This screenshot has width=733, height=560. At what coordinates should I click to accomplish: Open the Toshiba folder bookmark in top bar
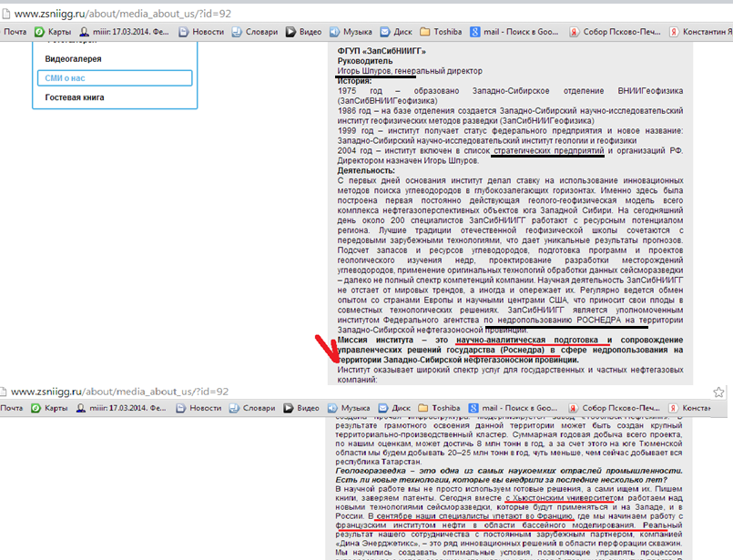coord(441,32)
